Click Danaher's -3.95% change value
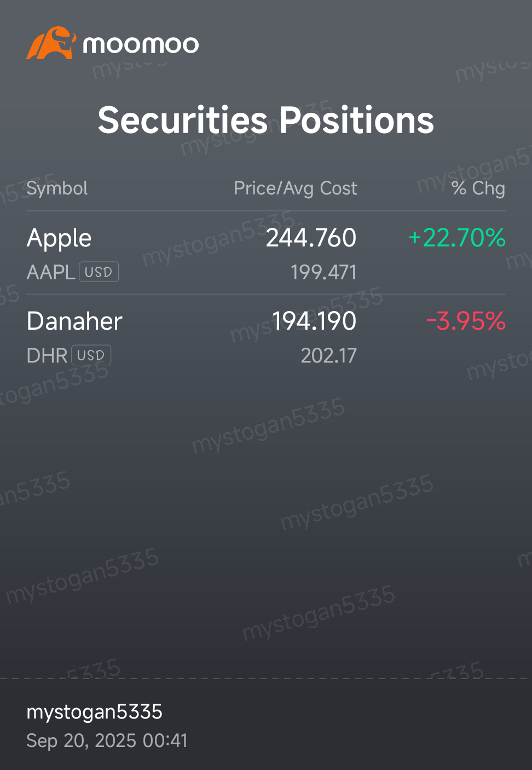532x770 pixels. point(466,321)
